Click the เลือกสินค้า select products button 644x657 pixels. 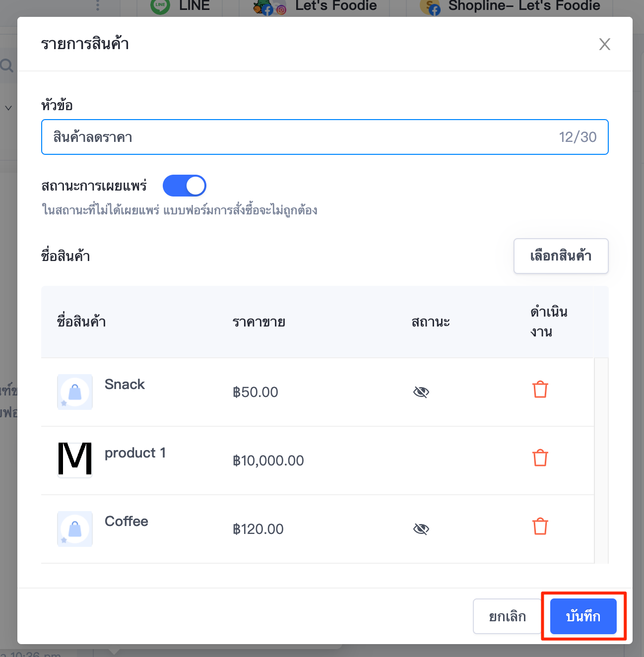coord(561,256)
